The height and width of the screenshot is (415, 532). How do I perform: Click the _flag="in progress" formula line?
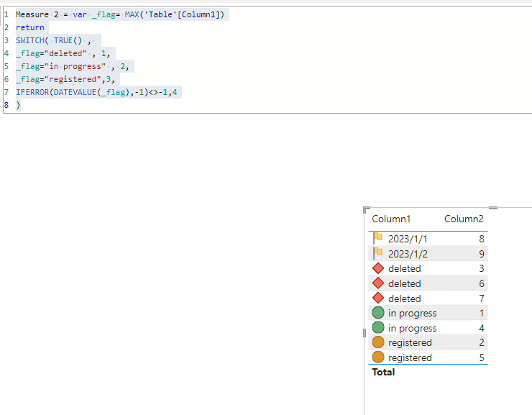click(73, 66)
